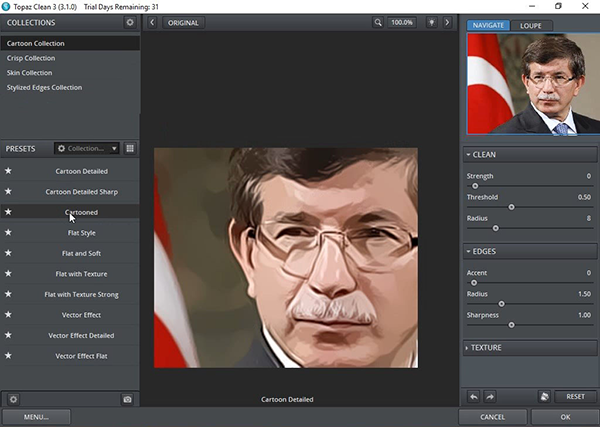Click the navigator preview thumbnail
This screenshot has height=427, width=600.
(531, 84)
